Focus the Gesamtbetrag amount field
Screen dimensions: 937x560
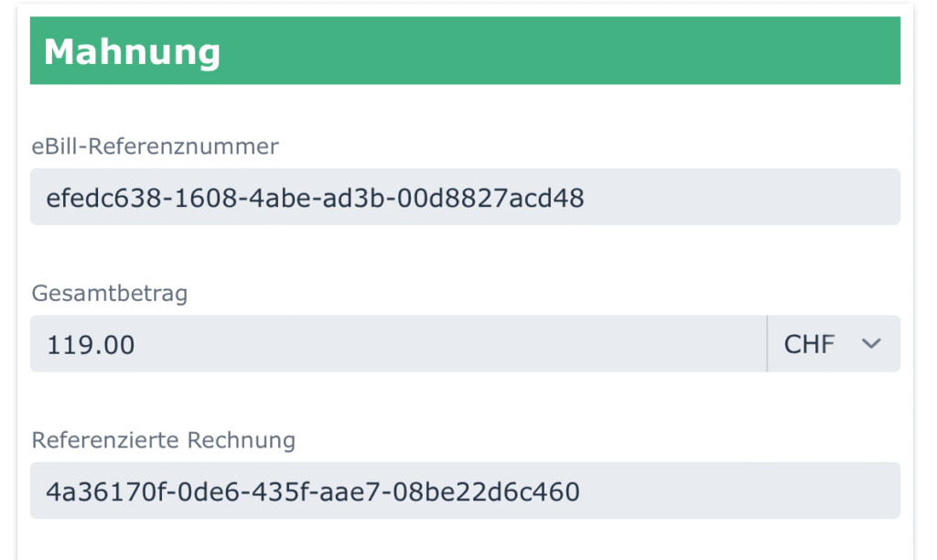tap(398, 344)
